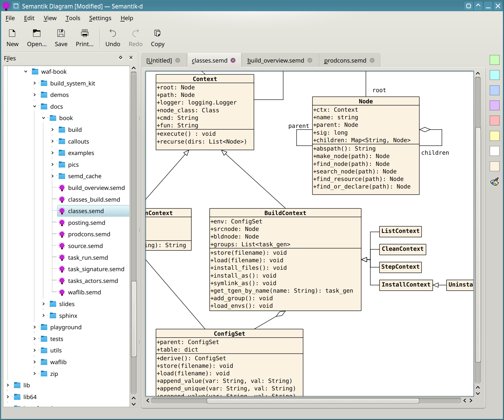Click the canvas horizontal scrollbar thumb

(313, 400)
